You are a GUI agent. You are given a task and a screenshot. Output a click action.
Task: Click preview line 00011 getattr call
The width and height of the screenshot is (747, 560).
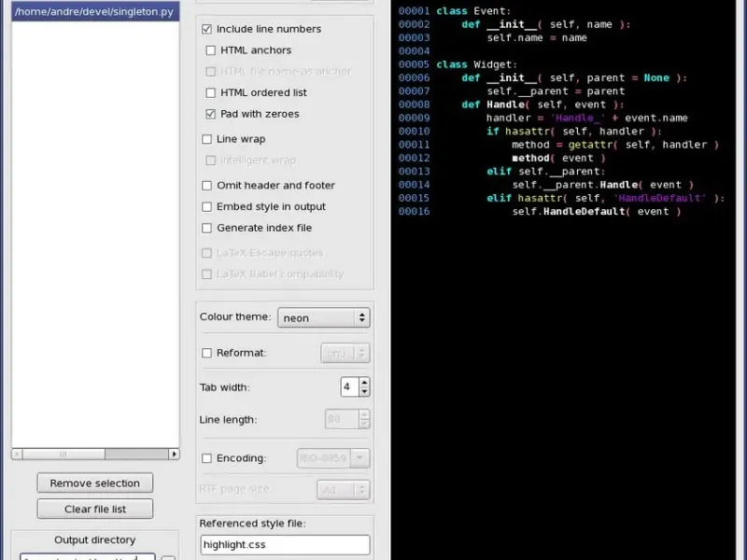[558, 145]
